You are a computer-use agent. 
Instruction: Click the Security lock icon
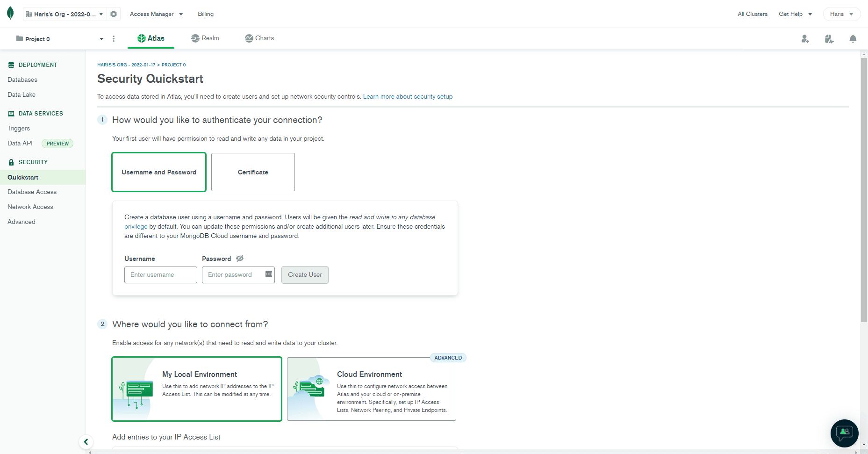point(11,162)
